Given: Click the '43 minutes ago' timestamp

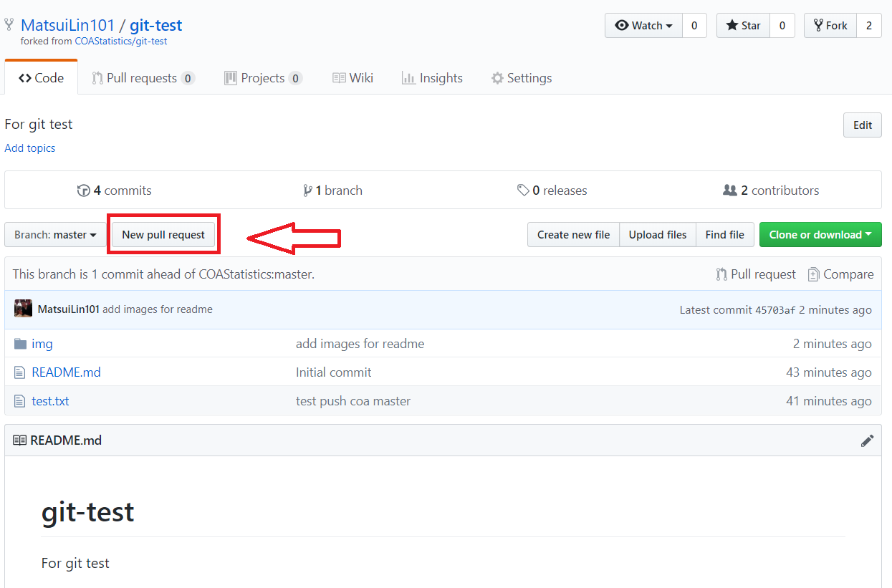Looking at the screenshot, I should (829, 372).
